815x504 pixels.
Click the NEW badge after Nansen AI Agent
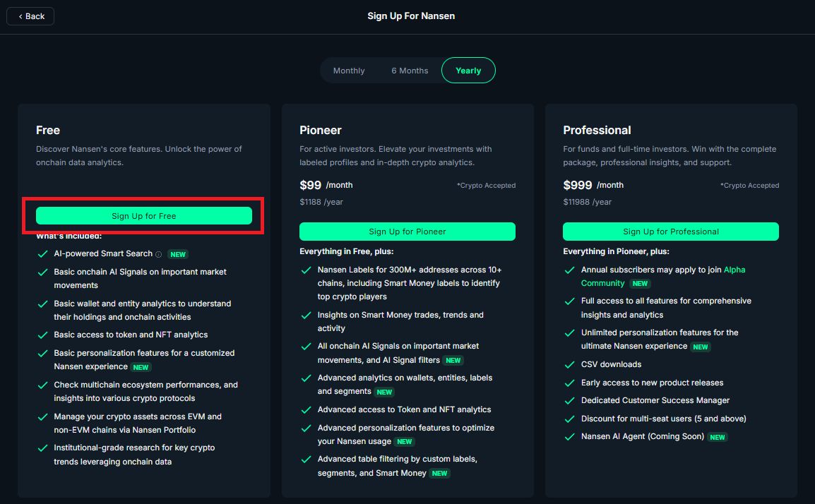718,438
